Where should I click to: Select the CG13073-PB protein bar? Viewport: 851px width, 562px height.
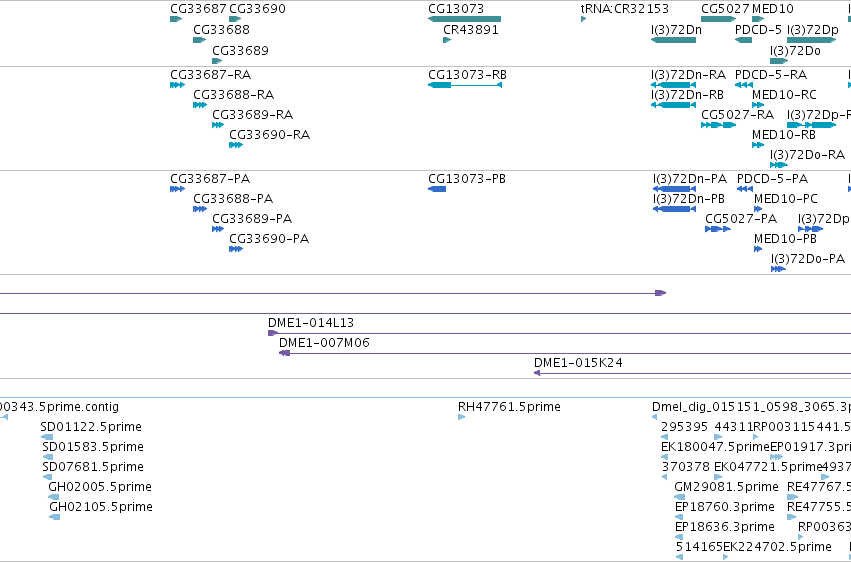[x=437, y=189]
